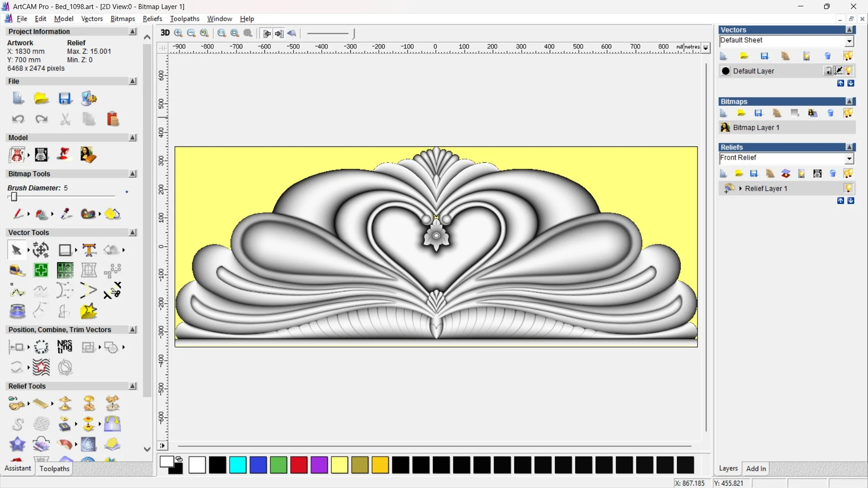The image size is (868, 488).
Task: Toggle lock on Default Layer
Action: click(x=828, y=71)
